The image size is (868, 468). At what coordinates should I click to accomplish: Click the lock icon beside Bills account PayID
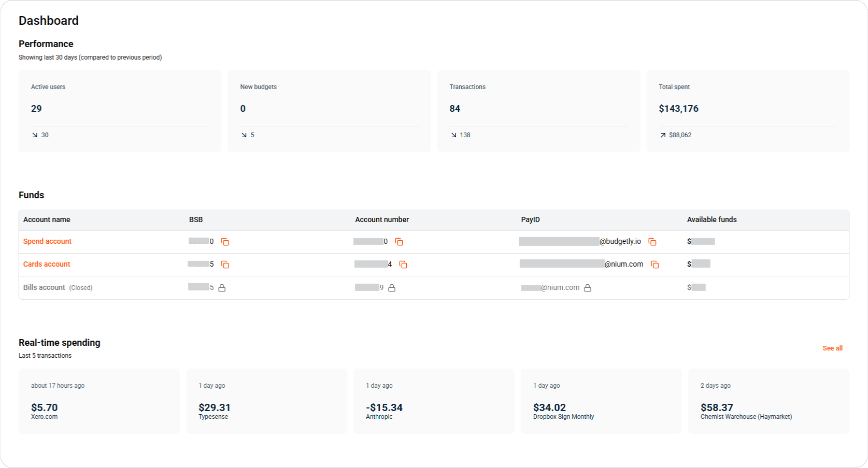pos(588,287)
